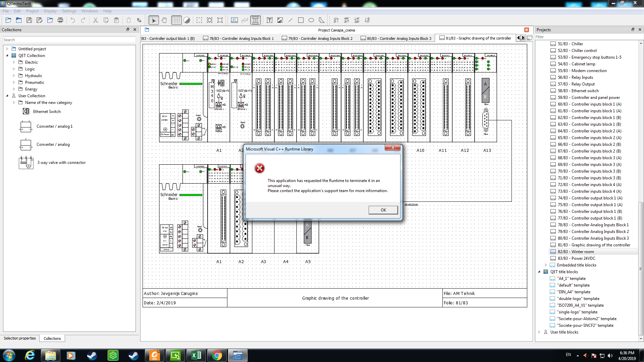This screenshot has height=362, width=644.
Task: Click the Save project icon
Action: [x=29, y=20]
